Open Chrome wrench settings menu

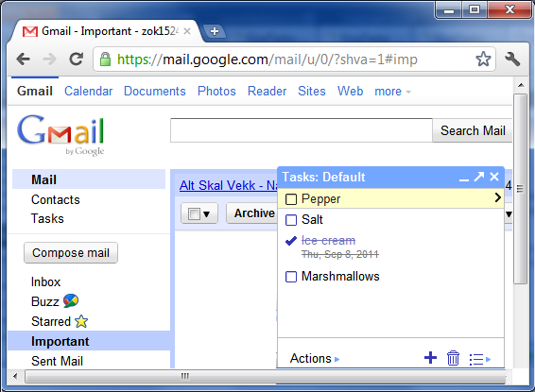click(x=512, y=59)
